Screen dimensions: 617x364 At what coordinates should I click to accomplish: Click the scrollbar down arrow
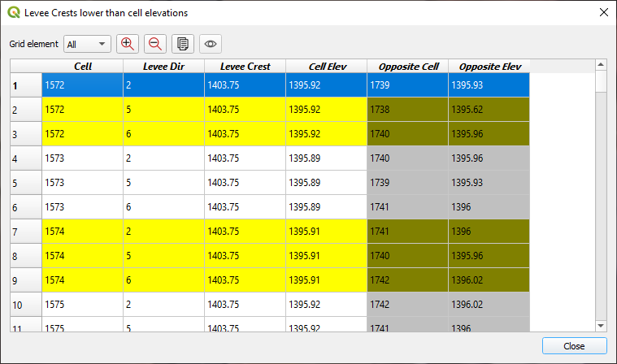point(602,326)
